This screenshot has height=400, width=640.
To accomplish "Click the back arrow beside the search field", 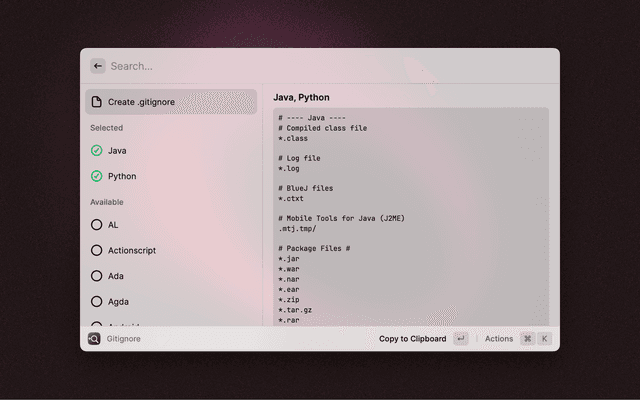I will 98,66.
